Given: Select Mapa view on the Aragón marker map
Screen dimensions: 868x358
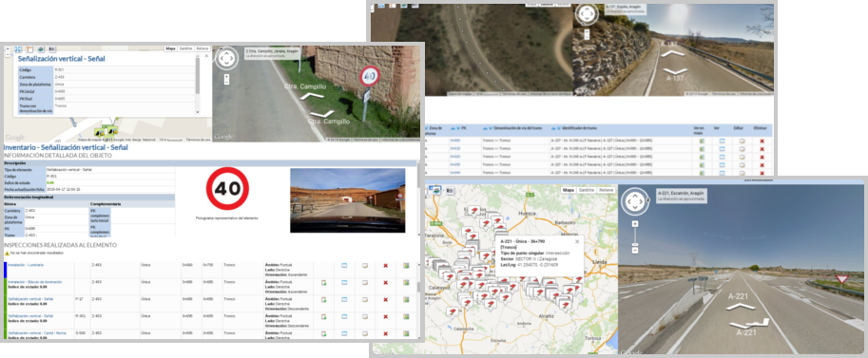Looking at the screenshot, I should click(568, 190).
